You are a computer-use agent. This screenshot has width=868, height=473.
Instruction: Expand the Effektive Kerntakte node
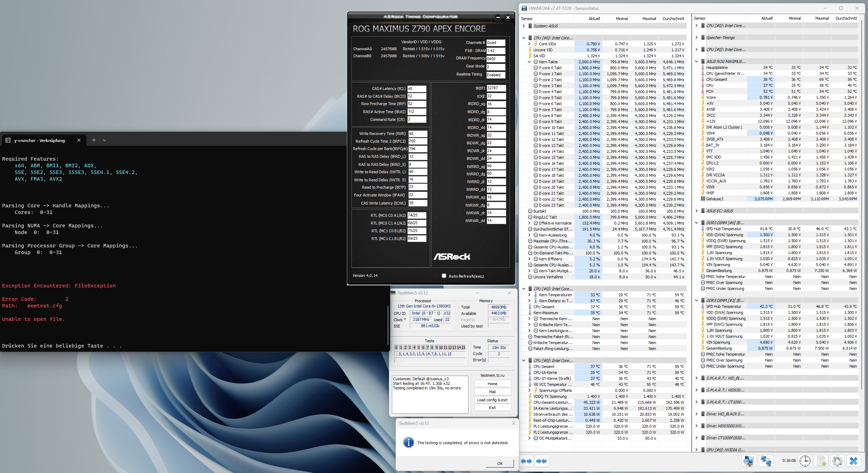[x=529, y=223]
